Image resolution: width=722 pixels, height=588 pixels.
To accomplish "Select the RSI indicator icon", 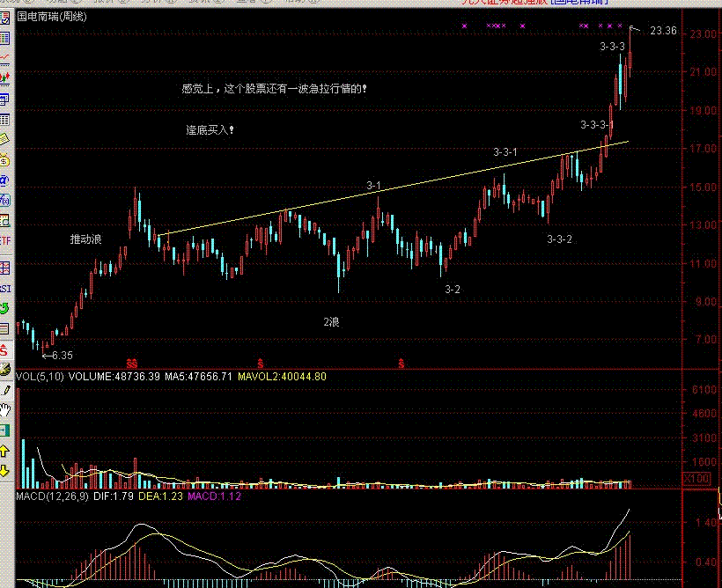I will 5,288.
